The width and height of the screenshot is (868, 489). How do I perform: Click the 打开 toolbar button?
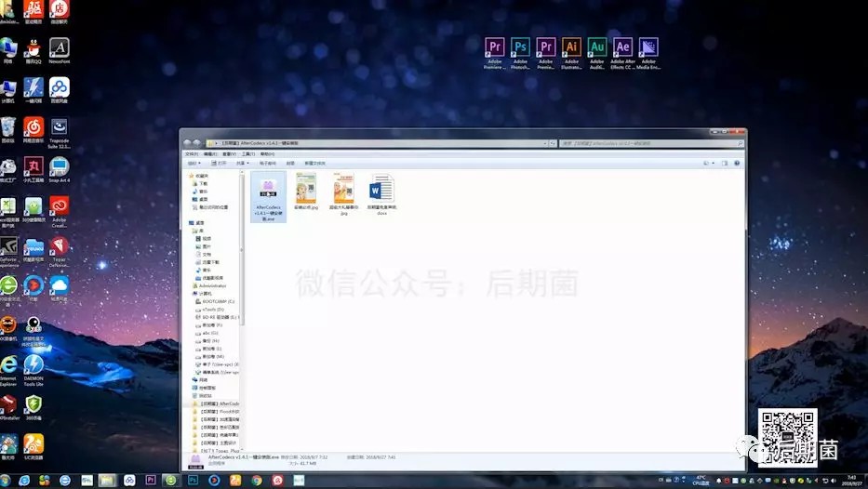click(x=219, y=164)
